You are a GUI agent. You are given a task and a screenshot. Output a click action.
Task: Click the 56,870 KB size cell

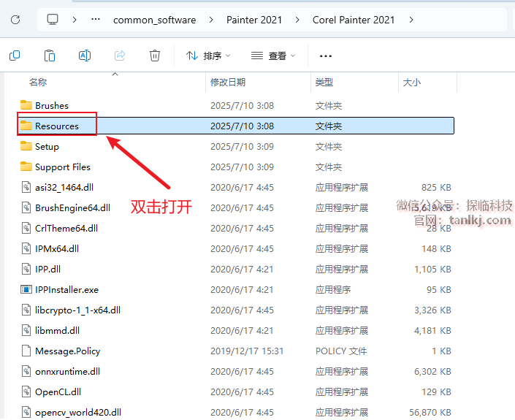[x=430, y=413]
